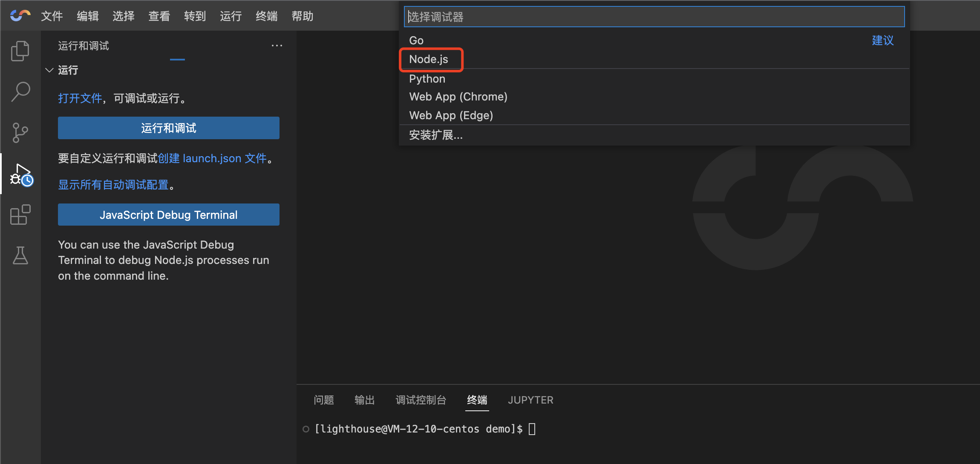Open the 终端 menu in menu bar

(x=267, y=16)
